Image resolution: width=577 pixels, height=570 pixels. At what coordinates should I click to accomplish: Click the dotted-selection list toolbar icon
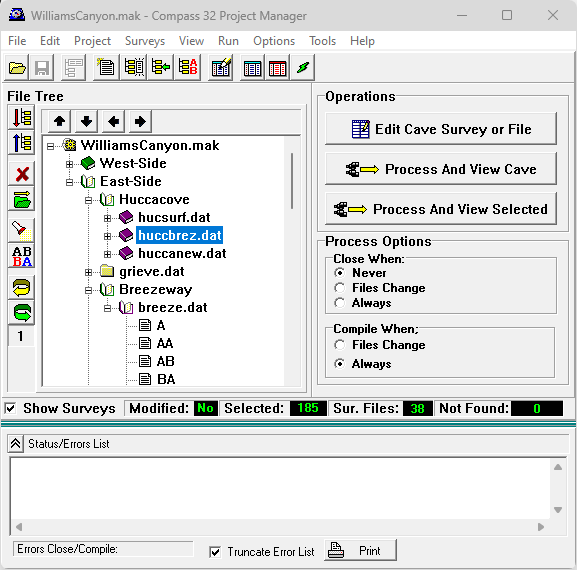134,67
